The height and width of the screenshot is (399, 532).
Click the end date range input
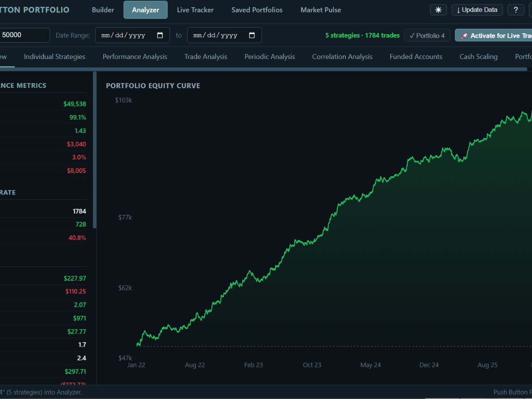[x=224, y=35]
